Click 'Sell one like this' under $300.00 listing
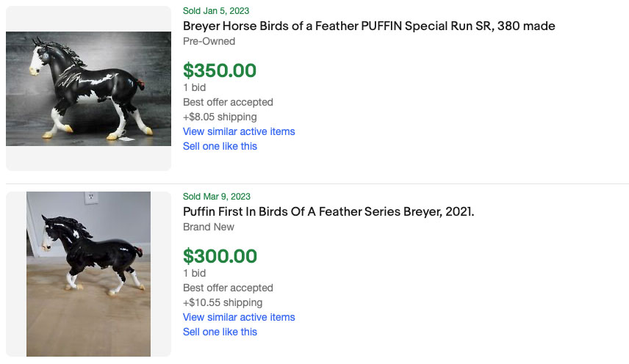 (x=220, y=332)
